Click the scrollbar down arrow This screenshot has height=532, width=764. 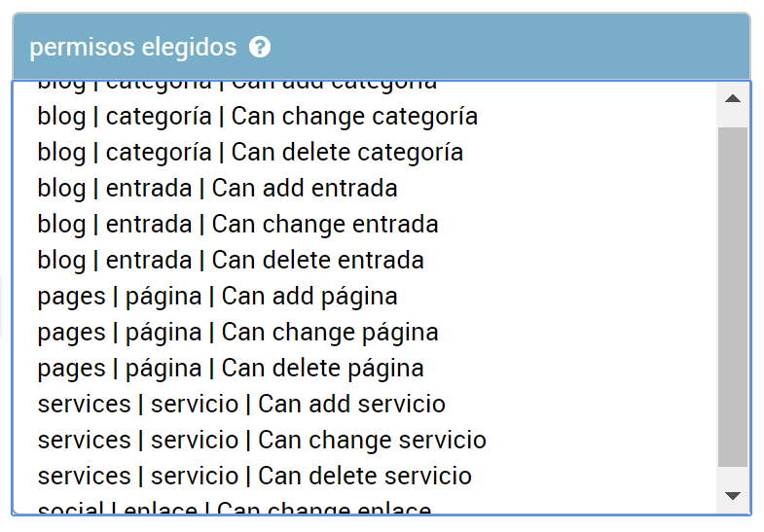coord(732,495)
